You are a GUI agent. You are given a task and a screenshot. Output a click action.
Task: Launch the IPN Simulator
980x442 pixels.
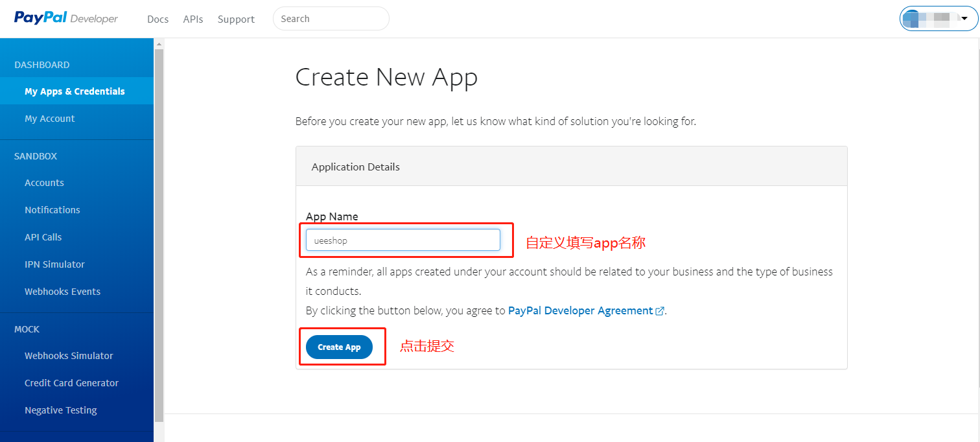tap(54, 264)
